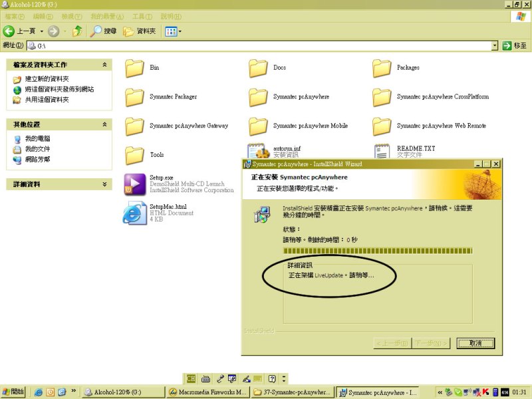Select the Symantec Packager folder
This screenshot has height=399, width=532.
(161, 97)
